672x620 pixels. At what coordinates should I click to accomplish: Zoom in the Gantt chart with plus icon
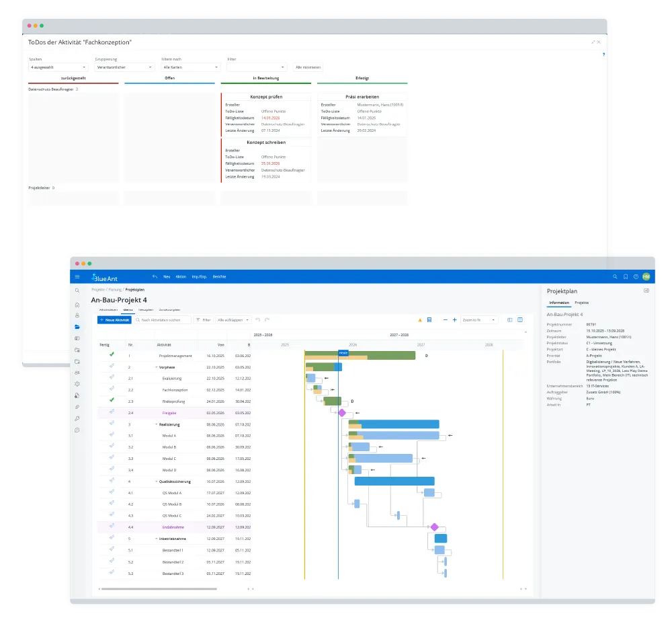click(x=455, y=320)
